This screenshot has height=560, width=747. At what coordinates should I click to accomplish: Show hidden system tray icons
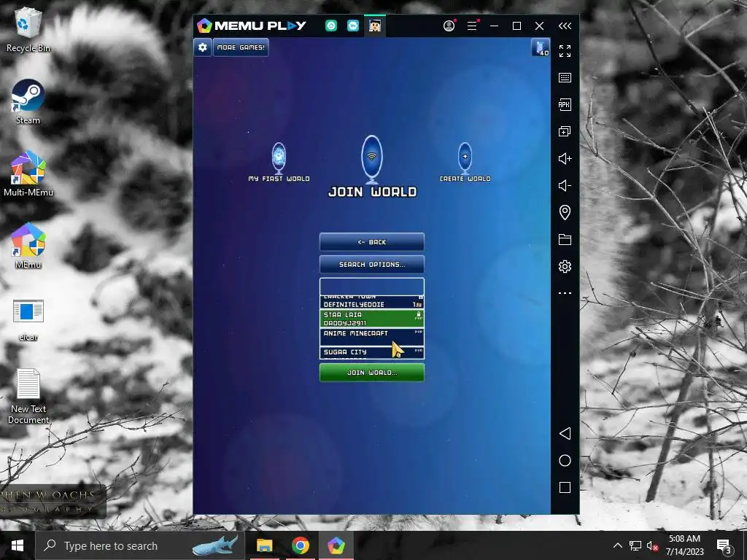[617, 545]
